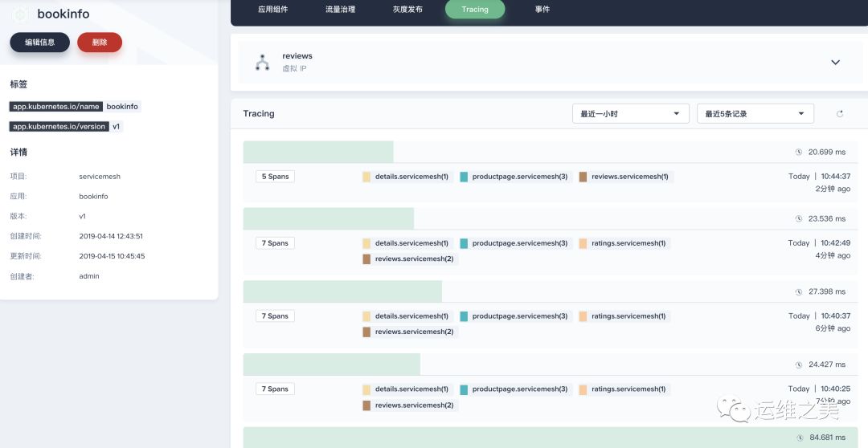The image size is (868, 448).
Task: Click clock icon next to 20.699 ms
Action: pyautogui.click(x=799, y=152)
